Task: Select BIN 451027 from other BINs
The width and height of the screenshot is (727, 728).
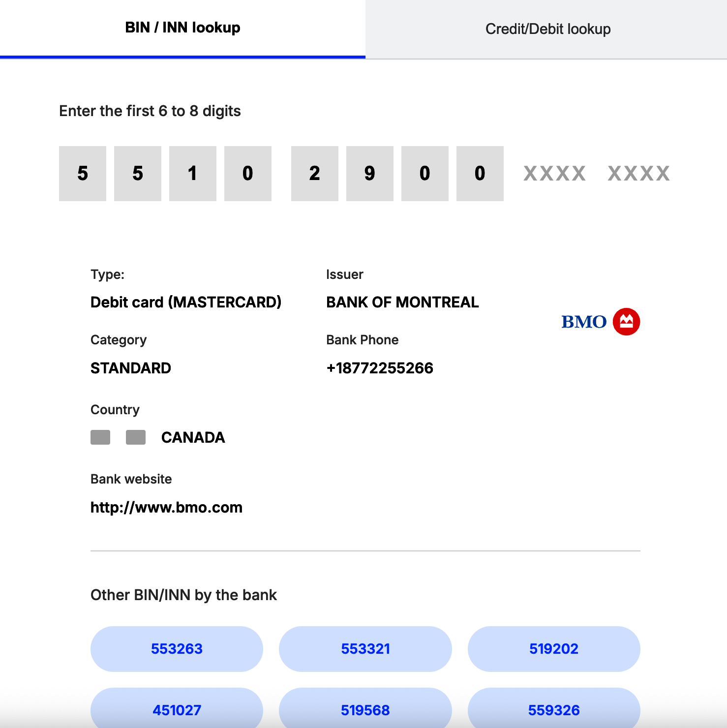Action: coord(177,710)
